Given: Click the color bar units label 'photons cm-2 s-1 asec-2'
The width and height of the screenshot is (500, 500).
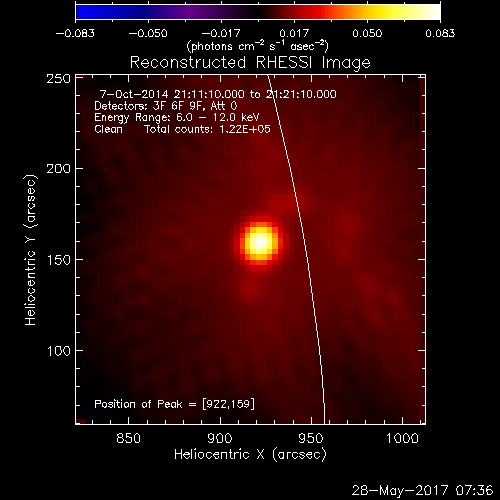Looking at the screenshot, I should [258, 46].
